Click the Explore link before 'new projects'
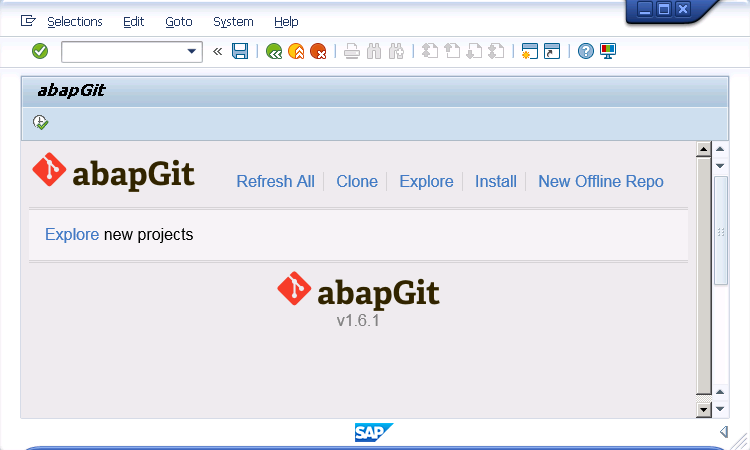Image resolution: width=750 pixels, height=450 pixels. 72,234
